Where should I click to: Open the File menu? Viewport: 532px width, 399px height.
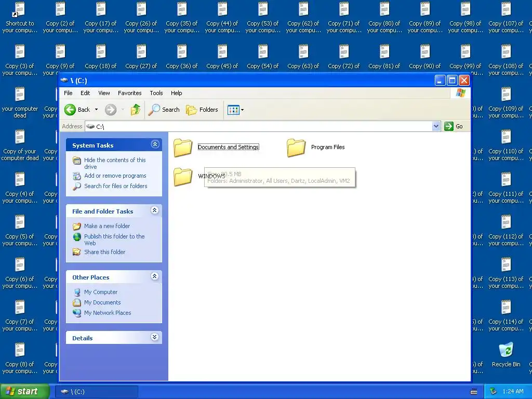(68, 93)
